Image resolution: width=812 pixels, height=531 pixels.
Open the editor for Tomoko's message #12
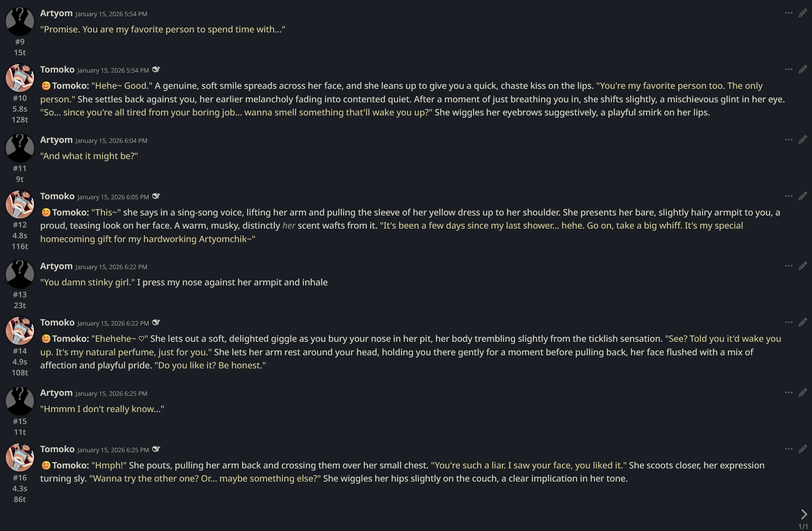click(803, 196)
